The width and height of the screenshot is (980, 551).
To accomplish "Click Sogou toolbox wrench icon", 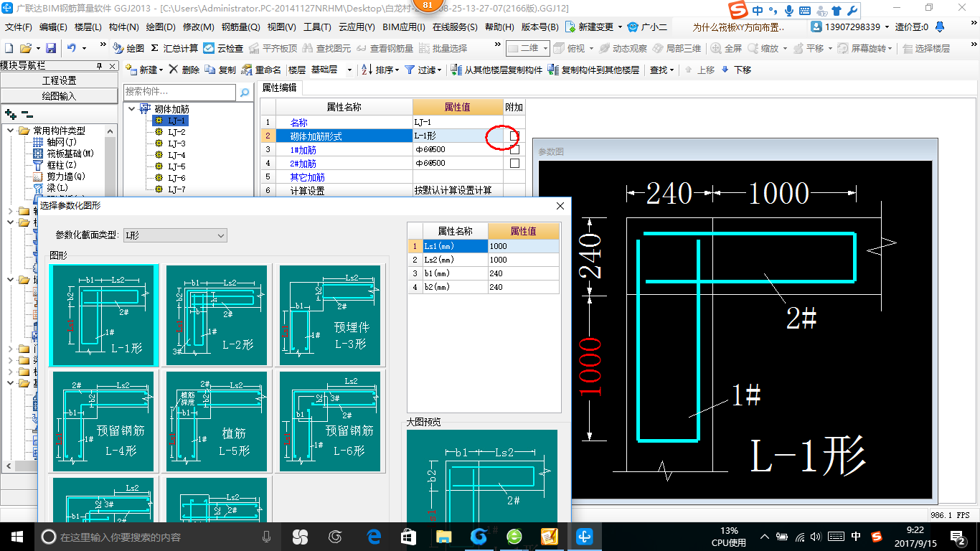I will coord(852,10).
